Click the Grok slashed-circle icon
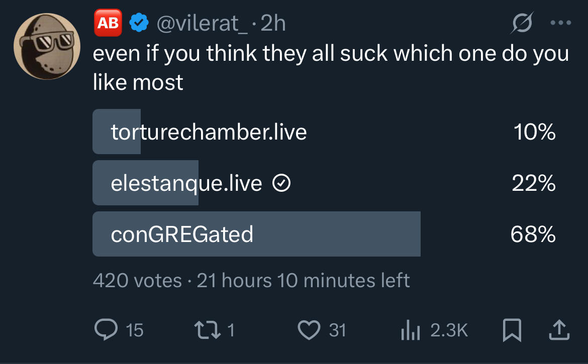 tap(520, 23)
